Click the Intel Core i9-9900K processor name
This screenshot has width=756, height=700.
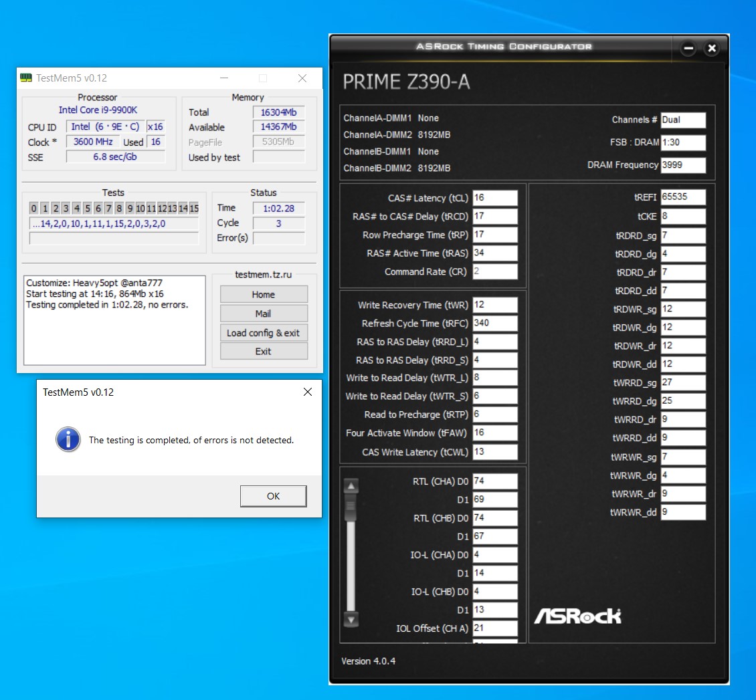tap(98, 110)
